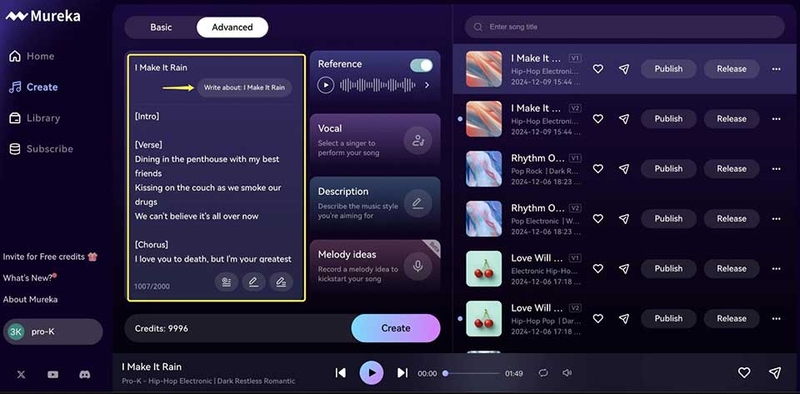Play I Make It Rain in bottom player
800x394 pixels.
tap(371, 373)
